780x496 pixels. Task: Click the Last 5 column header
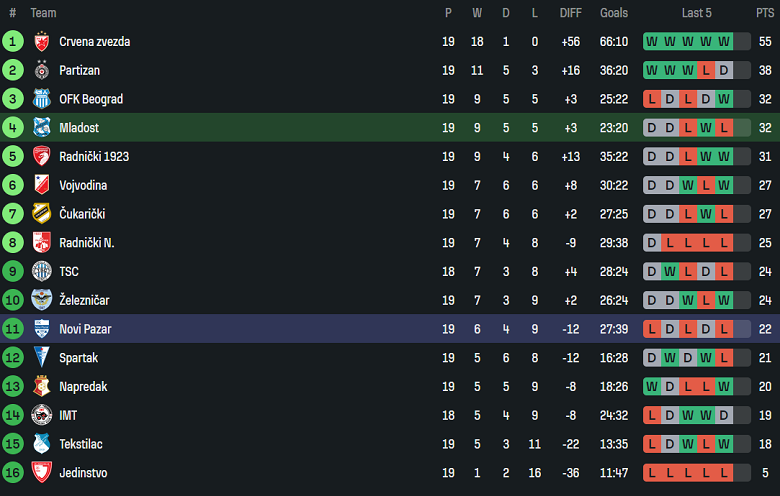697,13
